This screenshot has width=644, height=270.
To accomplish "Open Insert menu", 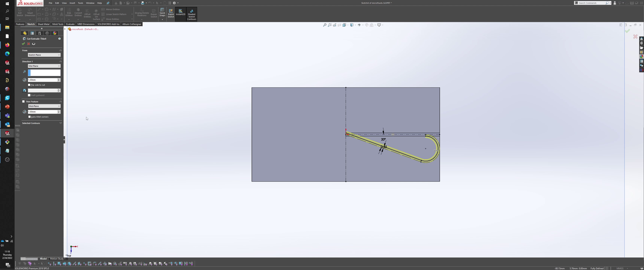I will coord(72,3).
